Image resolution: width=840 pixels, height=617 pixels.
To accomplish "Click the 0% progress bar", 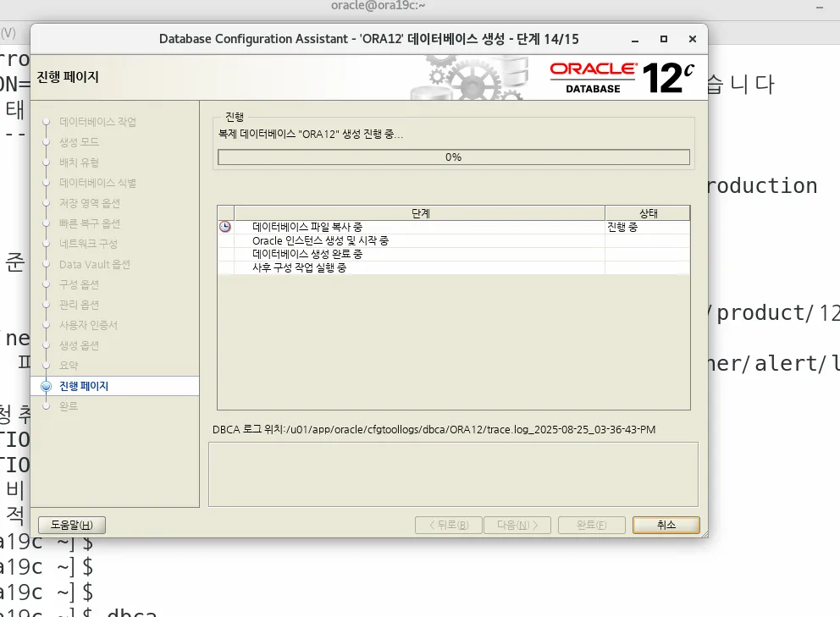I will [454, 157].
